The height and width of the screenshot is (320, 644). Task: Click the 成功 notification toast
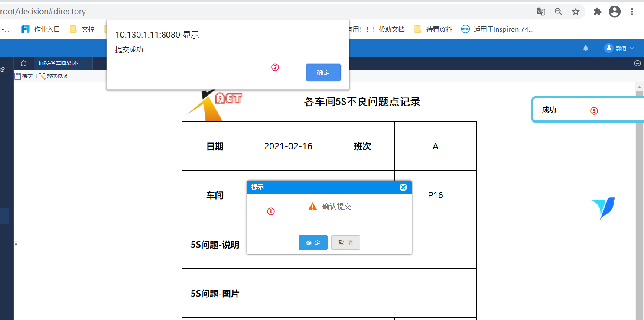point(588,110)
